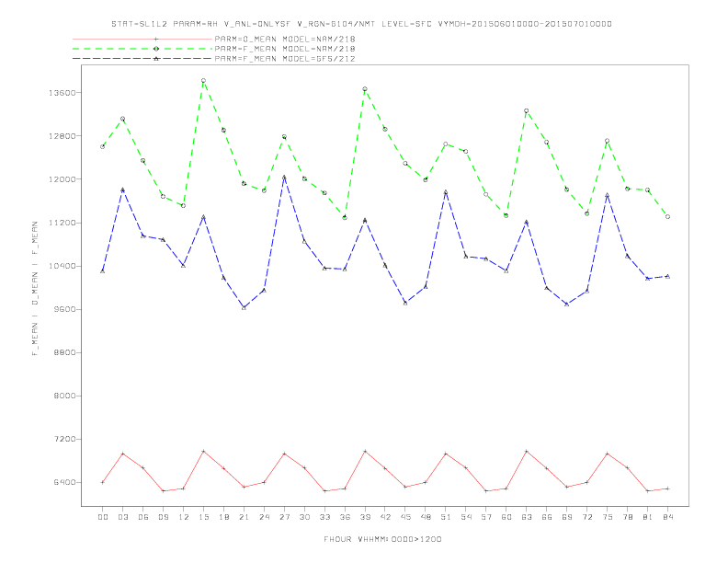Click the x-axis tick label 21
Screen dimensions: 728x563
pyautogui.click(x=244, y=517)
